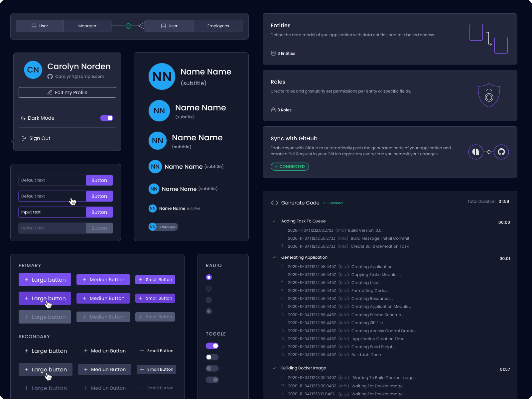The height and width of the screenshot is (399, 532).
Task: Toggle Dark Mode off
Action: tap(107, 118)
